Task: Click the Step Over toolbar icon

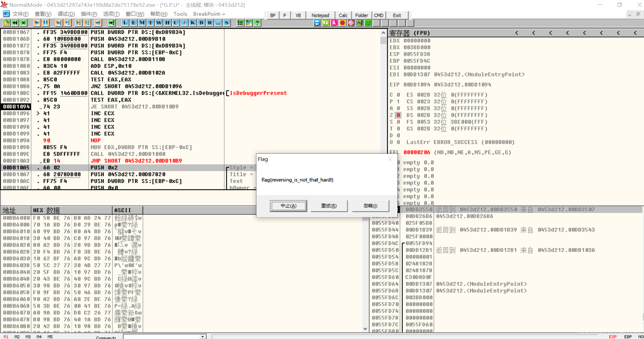Action: tap(67, 23)
